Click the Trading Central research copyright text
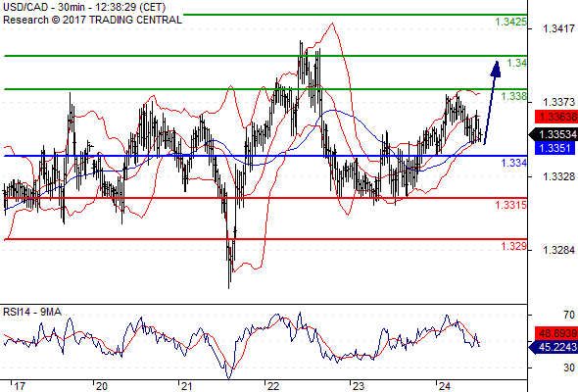 [92, 20]
